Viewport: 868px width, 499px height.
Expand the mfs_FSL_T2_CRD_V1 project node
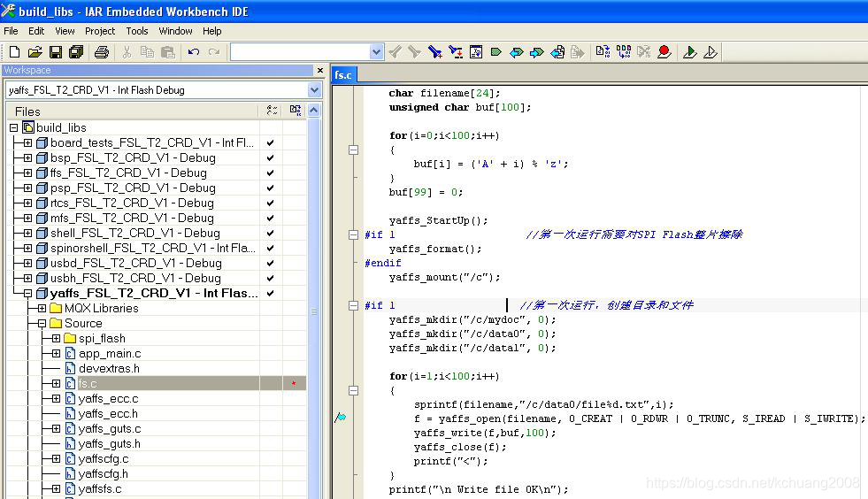pyautogui.click(x=27, y=218)
